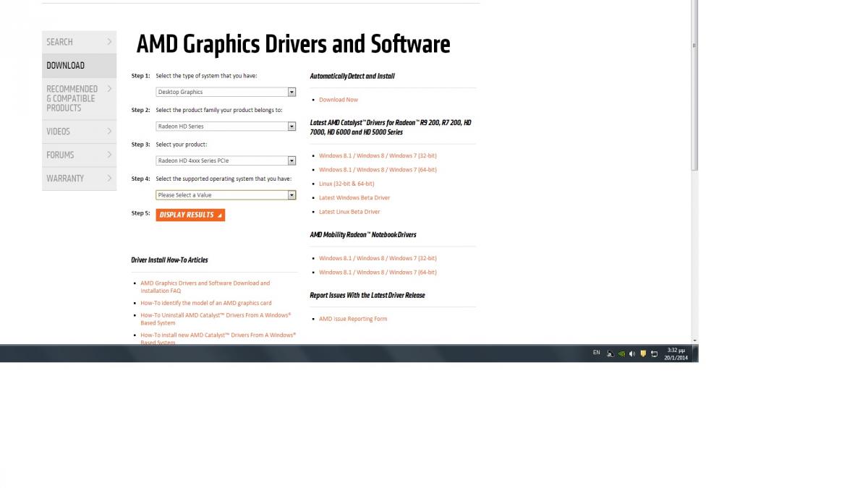Click the scrollbar down arrow at bottom
868x488 pixels.
click(x=694, y=341)
